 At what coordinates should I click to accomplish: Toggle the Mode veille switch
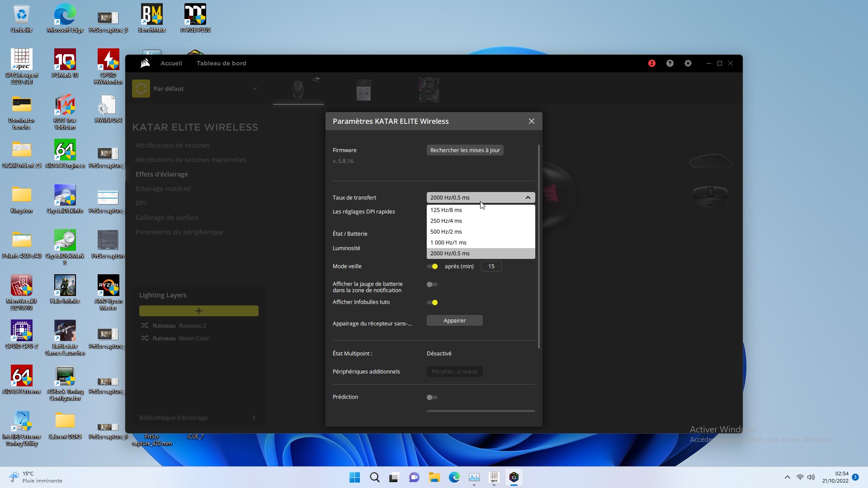point(432,267)
